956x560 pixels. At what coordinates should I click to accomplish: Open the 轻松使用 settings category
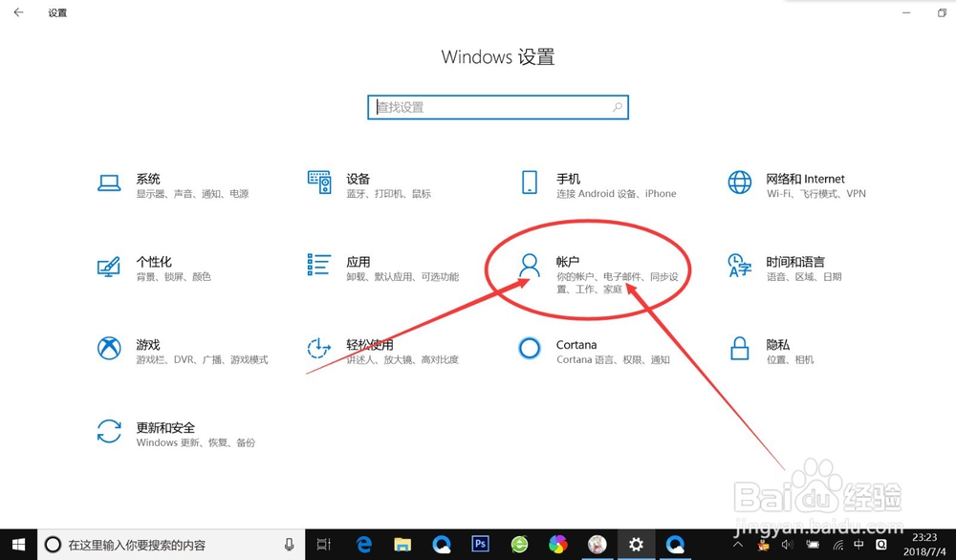pyautogui.click(x=382, y=351)
